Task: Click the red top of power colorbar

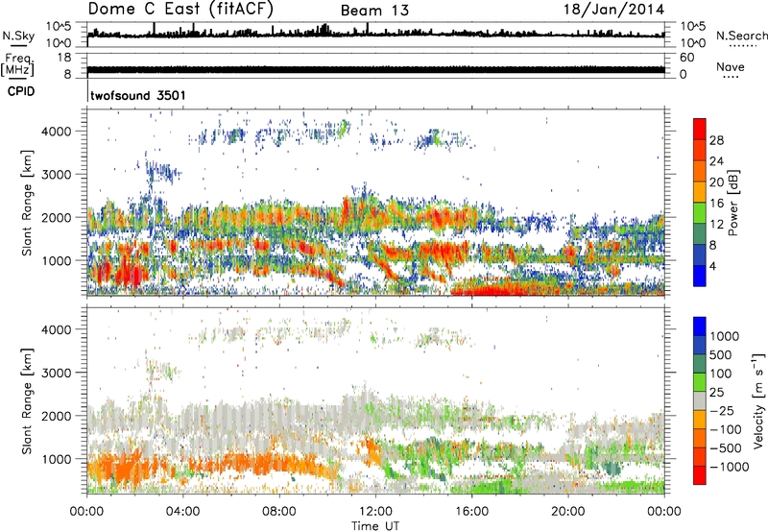Action: pos(700,129)
